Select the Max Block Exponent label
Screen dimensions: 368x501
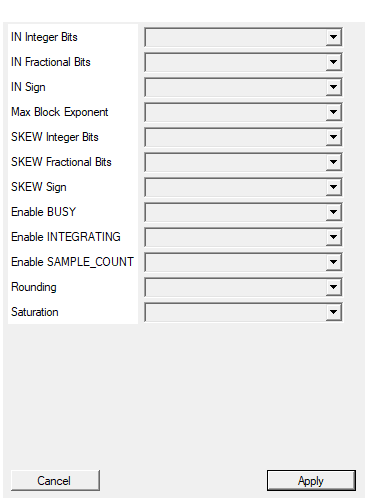[x=60, y=112]
